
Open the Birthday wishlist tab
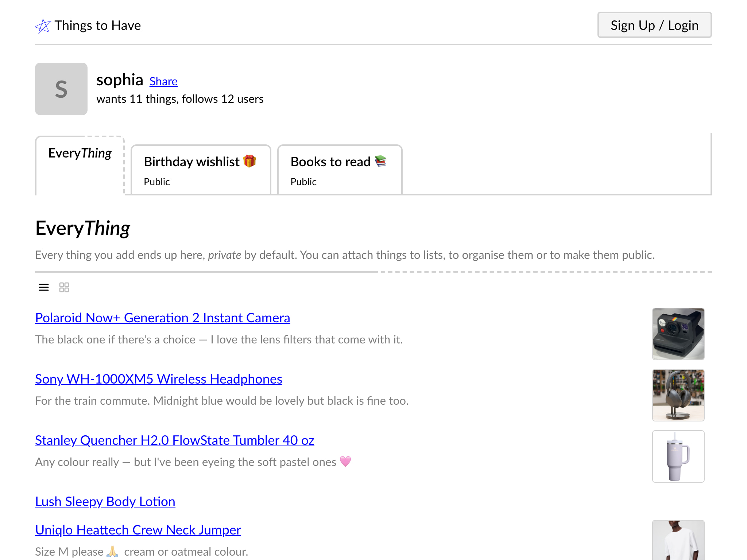tap(201, 170)
